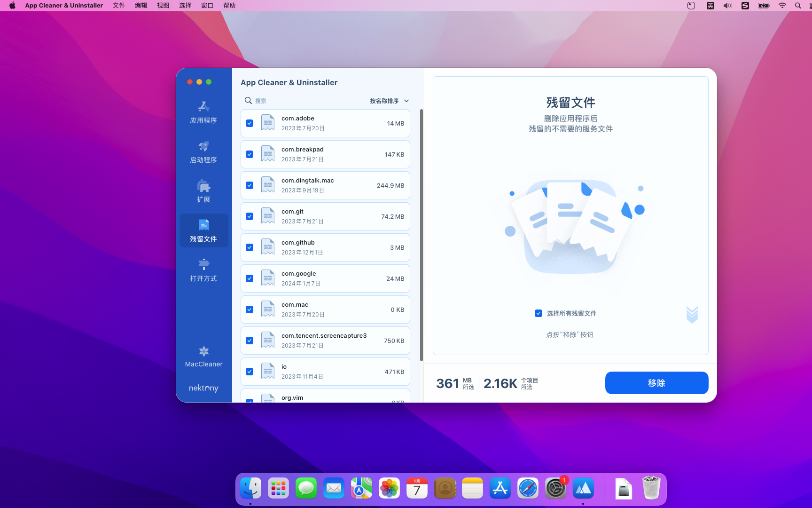Image resolution: width=812 pixels, height=508 pixels.
Task: Uncheck the com.dingtalk.mac checkbox
Action: [250, 185]
